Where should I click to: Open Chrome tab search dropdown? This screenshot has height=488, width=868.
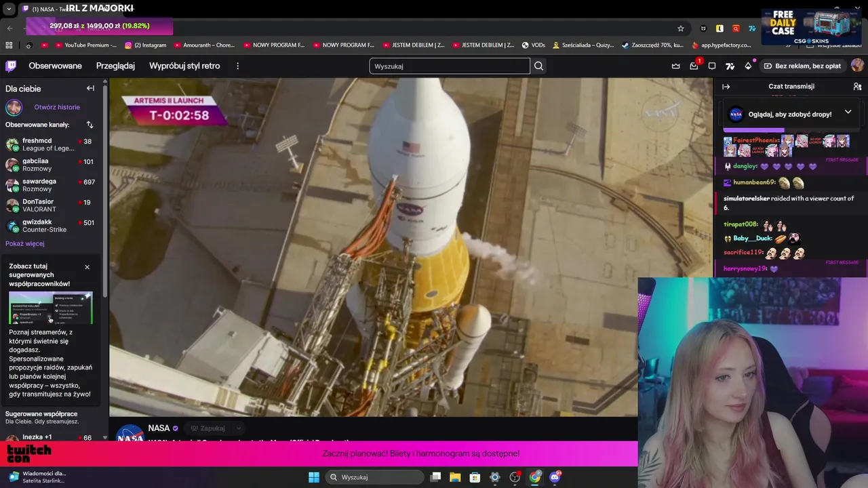point(9,9)
